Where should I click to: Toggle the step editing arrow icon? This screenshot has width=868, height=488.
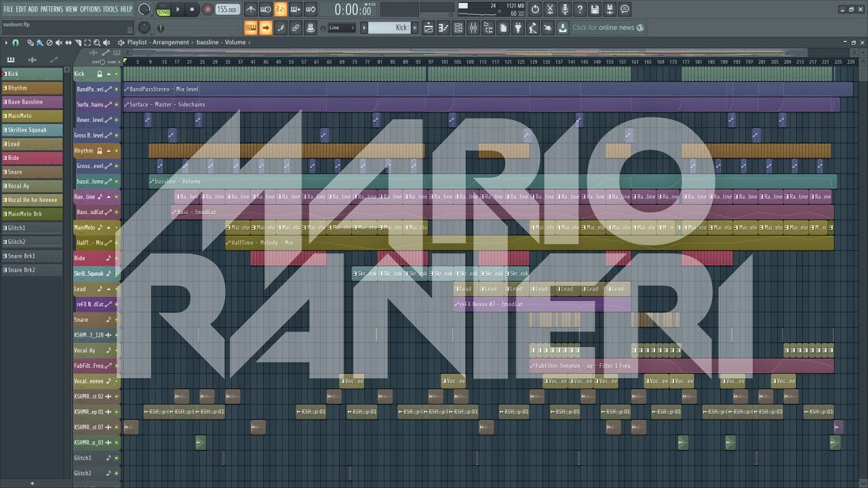[x=266, y=28]
